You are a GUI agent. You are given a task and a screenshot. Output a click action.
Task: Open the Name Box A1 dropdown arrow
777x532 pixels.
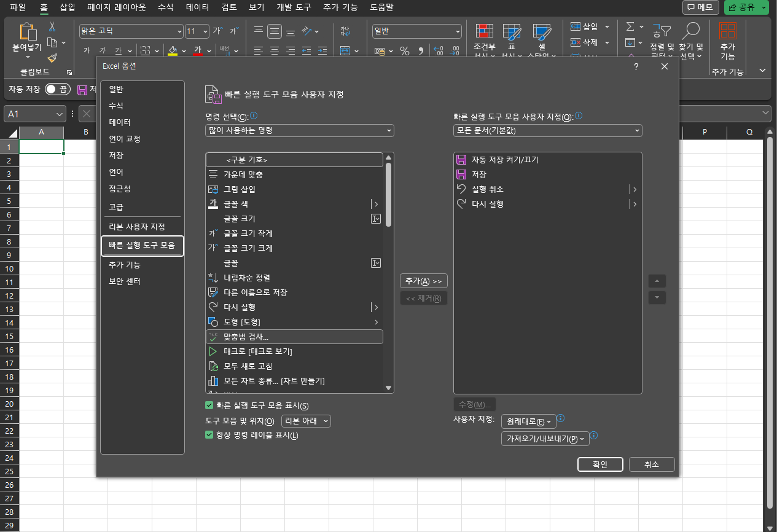point(60,114)
